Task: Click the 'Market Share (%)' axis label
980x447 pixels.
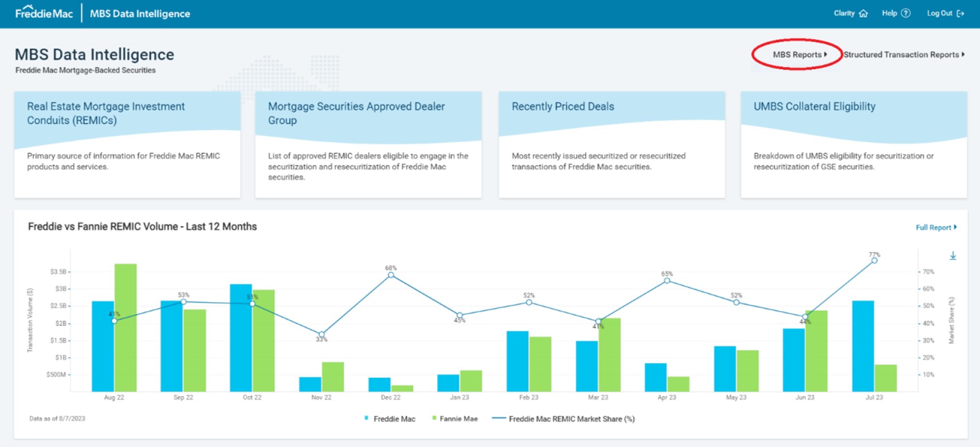Action: pyautogui.click(x=952, y=320)
